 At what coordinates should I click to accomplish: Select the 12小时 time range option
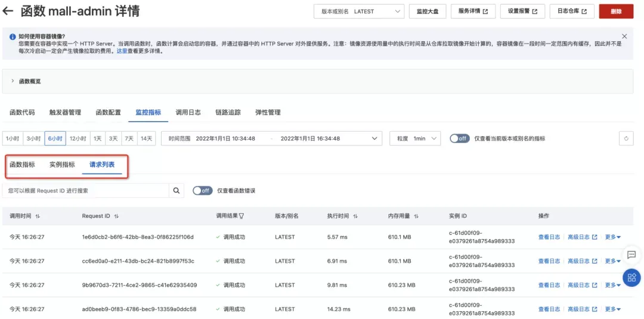(78, 139)
